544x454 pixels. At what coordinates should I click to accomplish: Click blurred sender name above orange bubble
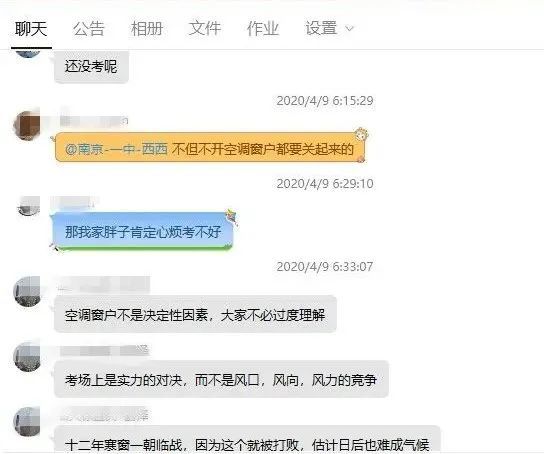[94, 121]
